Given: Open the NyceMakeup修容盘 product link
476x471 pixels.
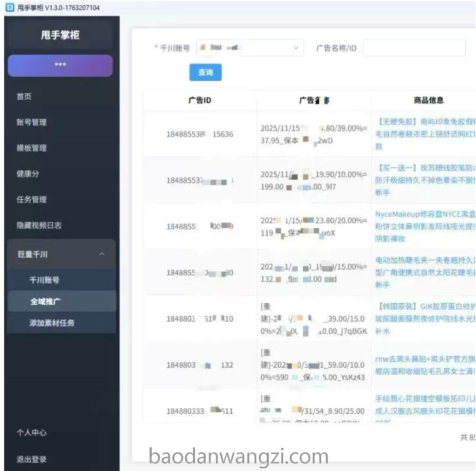Looking at the screenshot, I should tap(425, 226).
